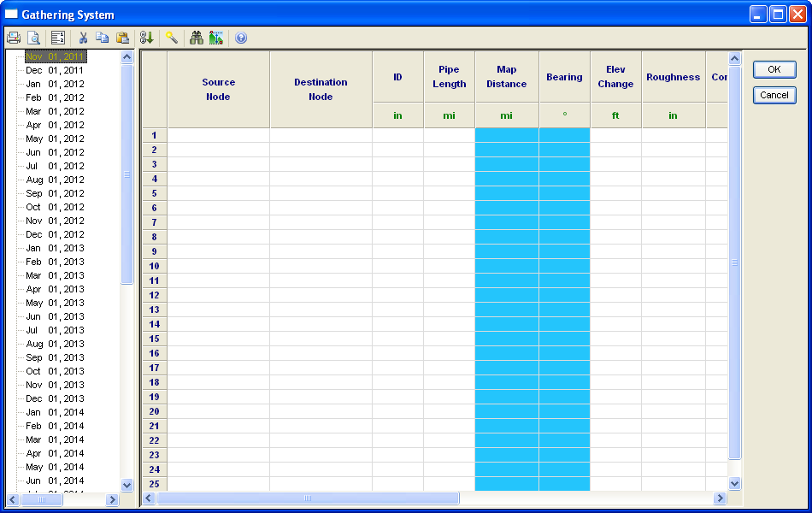Open Help with the question mark icon
Screen dimensions: 812x513
tap(241, 38)
